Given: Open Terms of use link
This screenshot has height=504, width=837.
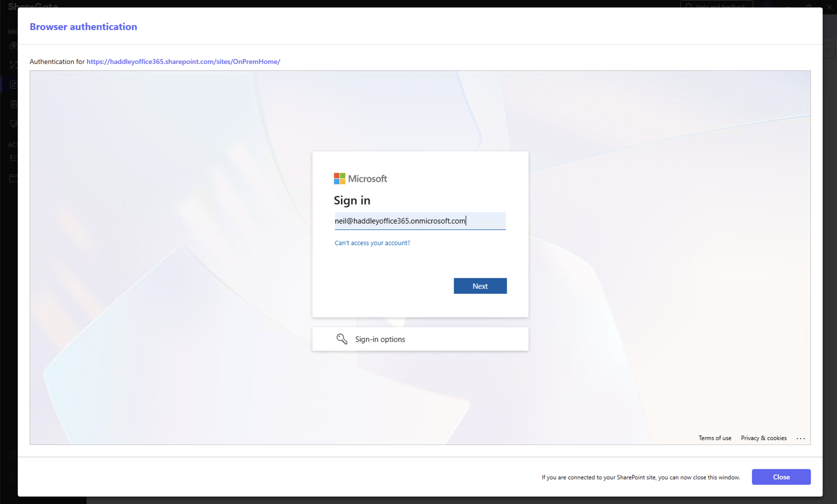Looking at the screenshot, I should pyautogui.click(x=715, y=438).
